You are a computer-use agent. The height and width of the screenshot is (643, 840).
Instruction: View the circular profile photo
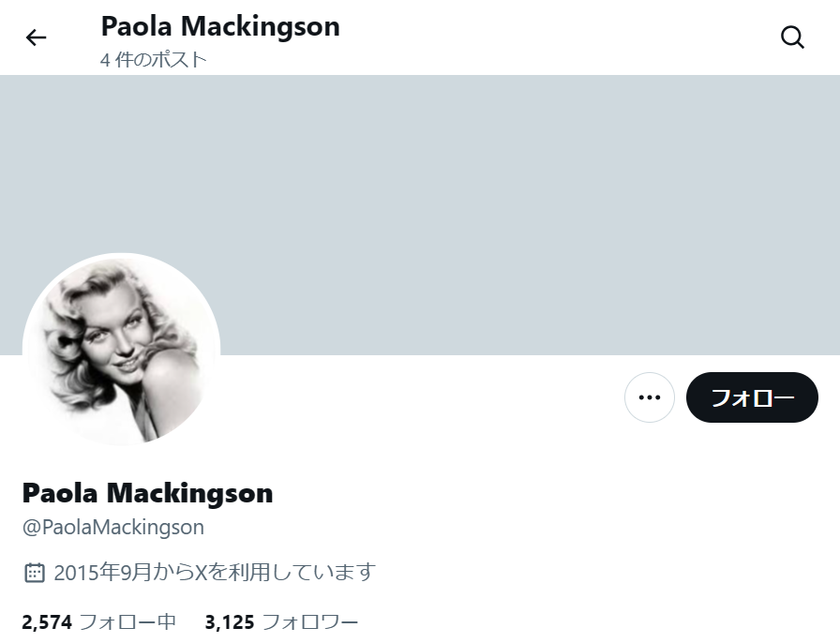pyautogui.click(x=122, y=351)
